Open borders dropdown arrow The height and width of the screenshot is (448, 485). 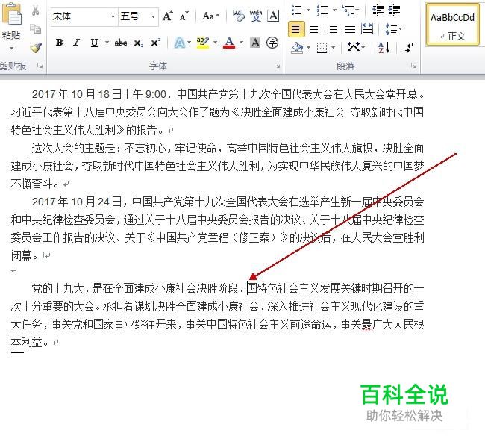pos(333,48)
